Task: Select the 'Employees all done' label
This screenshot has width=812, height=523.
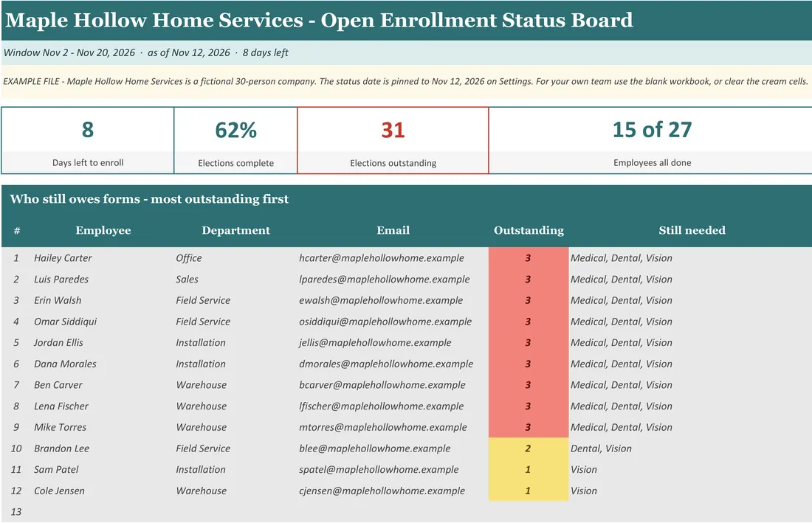Action: pyautogui.click(x=652, y=162)
